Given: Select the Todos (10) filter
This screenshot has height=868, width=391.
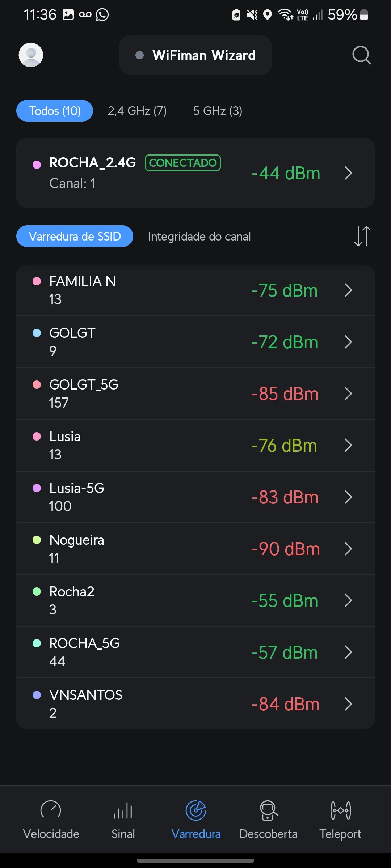Looking at the screenshot, I should 55,111.
